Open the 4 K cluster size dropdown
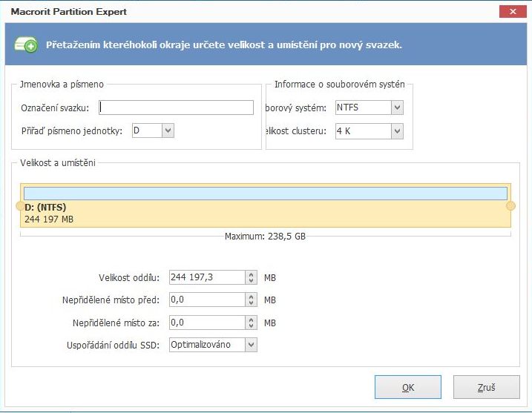 (397, 131)
